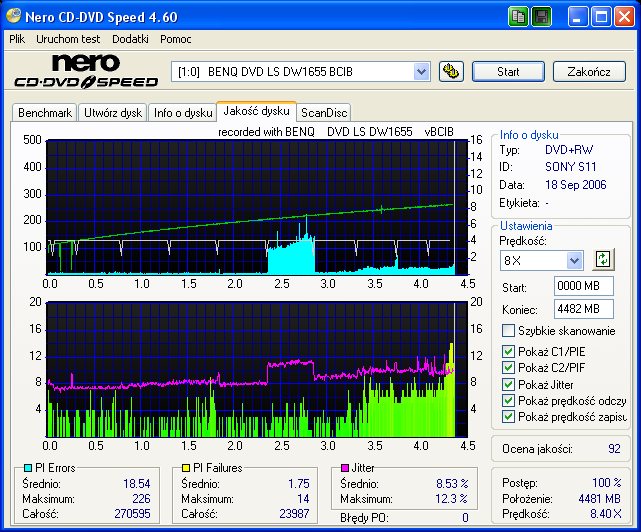Open the Uruchom test menu

pos(68,39)
